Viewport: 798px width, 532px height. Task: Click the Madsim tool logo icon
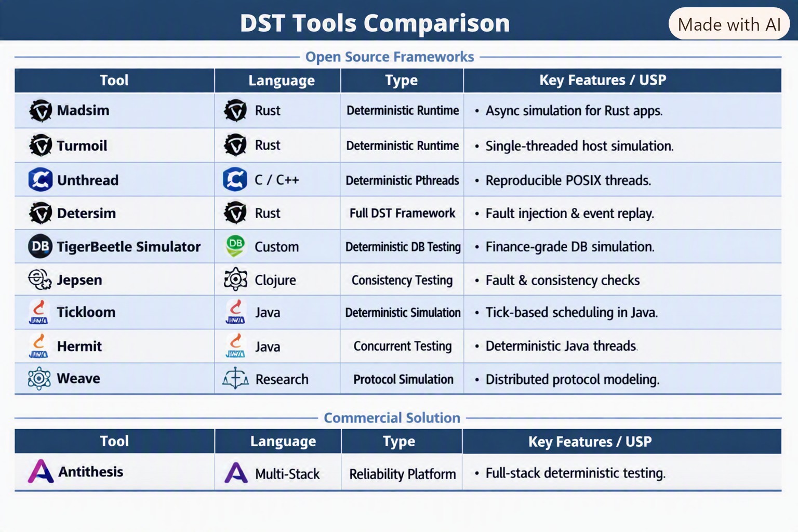[41, 111]
